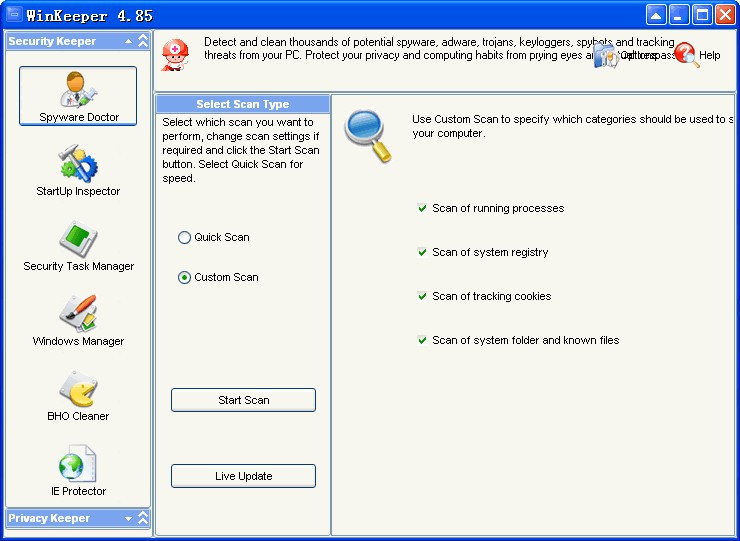Click the Use Custom Scan description text

[x=572, y=126]
